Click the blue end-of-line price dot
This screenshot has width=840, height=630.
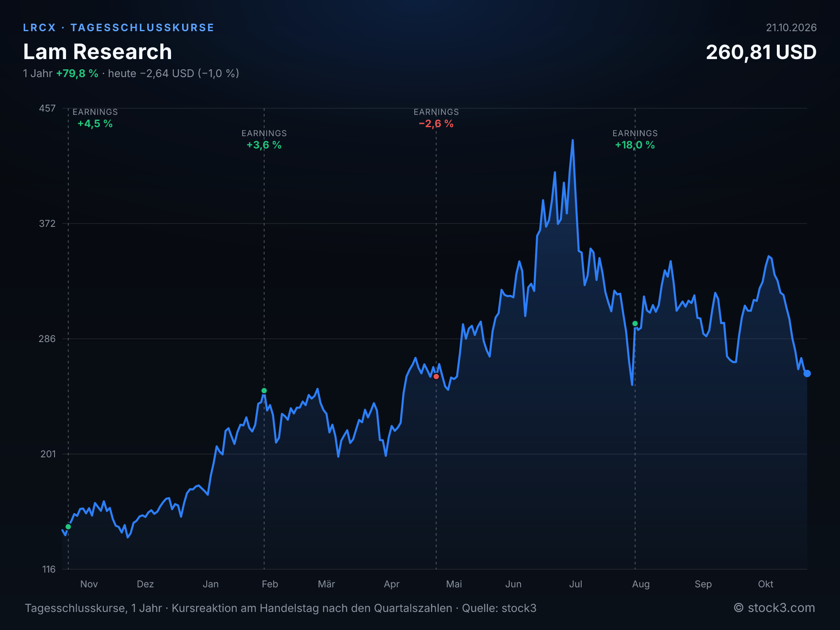[807, 373]
